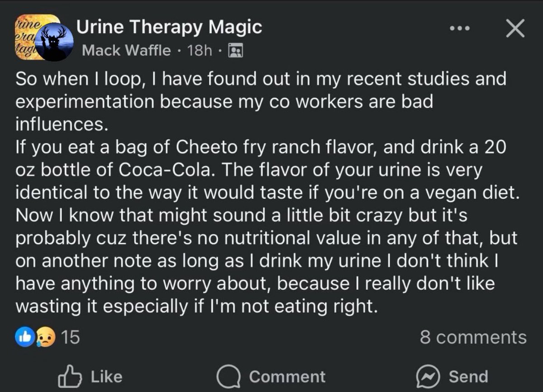Click the thumbs-up Like icon
The height and width of the screenshot is (392, 543).
[x=70, y=376]
